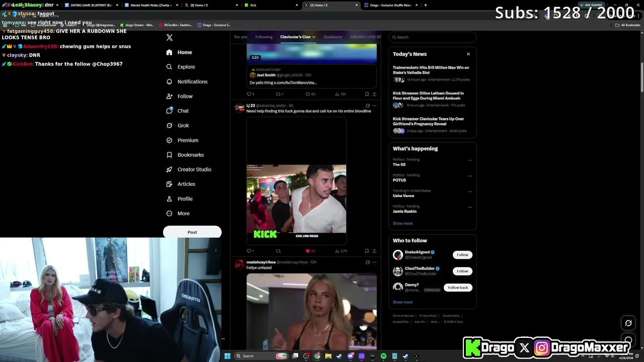This screenshot has height=362, width=644.
Task: Open Clavicular Pregnancy Reveal news story
Action: tap(431, 125)
